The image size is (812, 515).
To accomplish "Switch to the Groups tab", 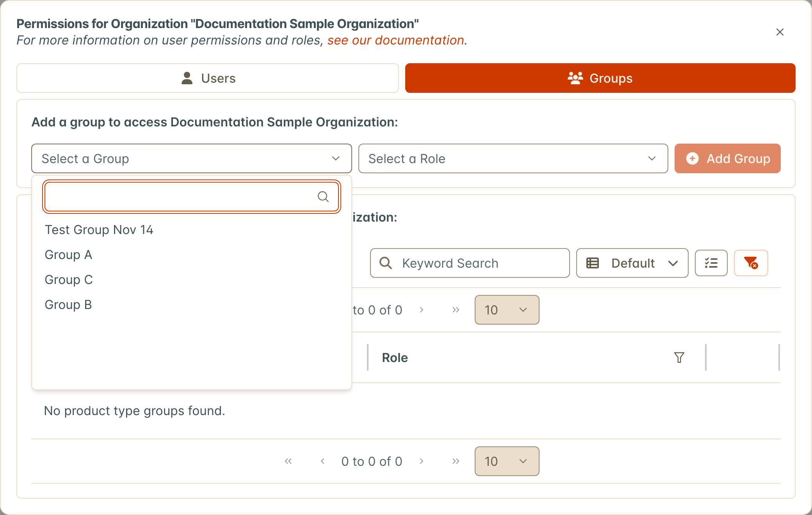I will tap(600, 78).
